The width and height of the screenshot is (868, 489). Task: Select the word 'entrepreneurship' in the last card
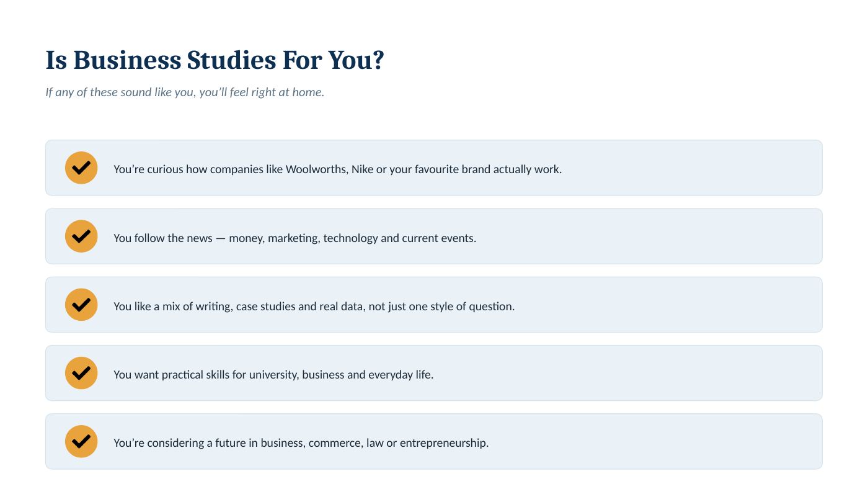(444, 443)
